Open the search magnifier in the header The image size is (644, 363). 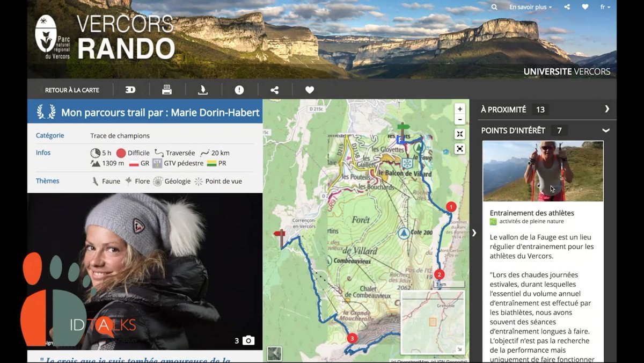[494, 7]
